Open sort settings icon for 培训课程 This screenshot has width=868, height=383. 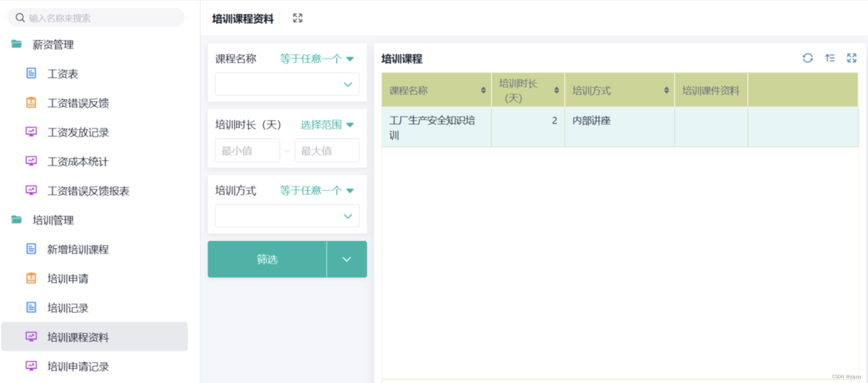pyautogui.click(x=830, y=58)
